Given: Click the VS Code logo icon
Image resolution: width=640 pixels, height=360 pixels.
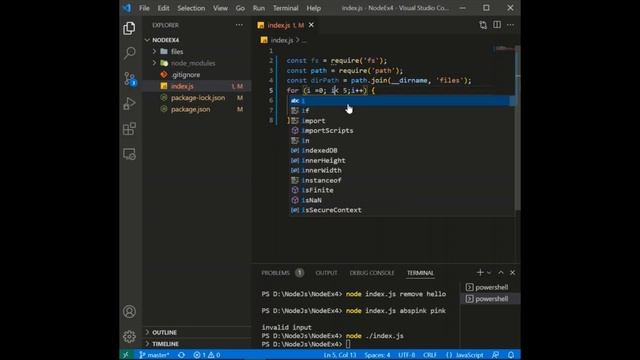Looking at the screenshot, I should point(127,8).
